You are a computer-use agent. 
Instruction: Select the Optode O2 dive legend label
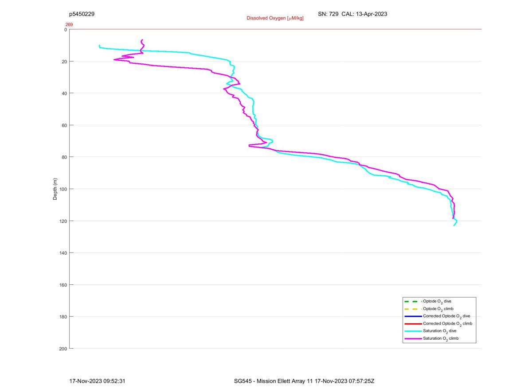click(x=437, y=302)
